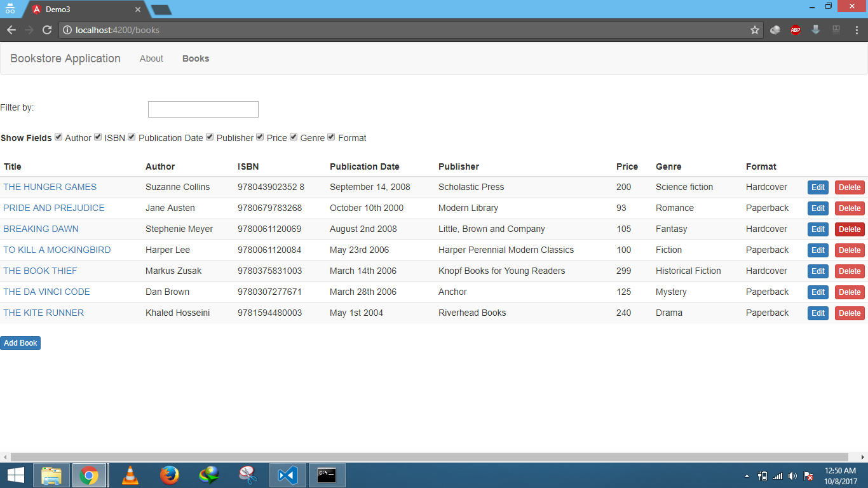This screenshot has width=868, height=488.
Task: Open the command prompt from taskbar
Action: 327,475
